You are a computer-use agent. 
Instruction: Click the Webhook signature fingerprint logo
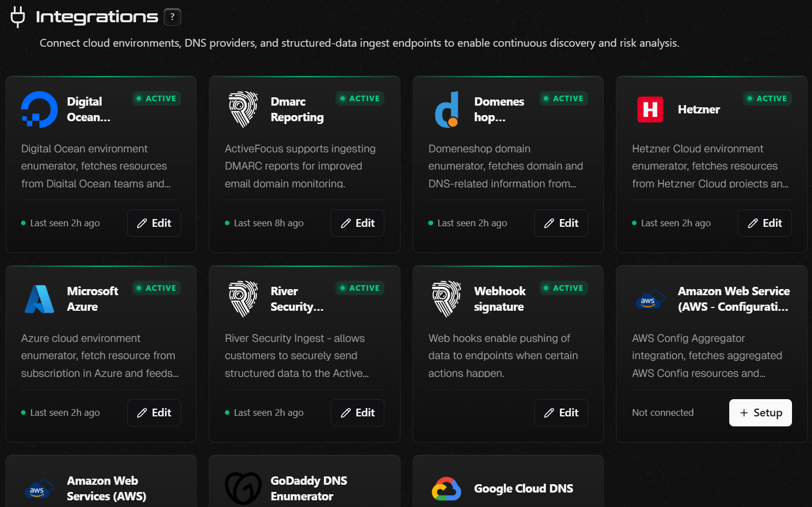[447, 299]
